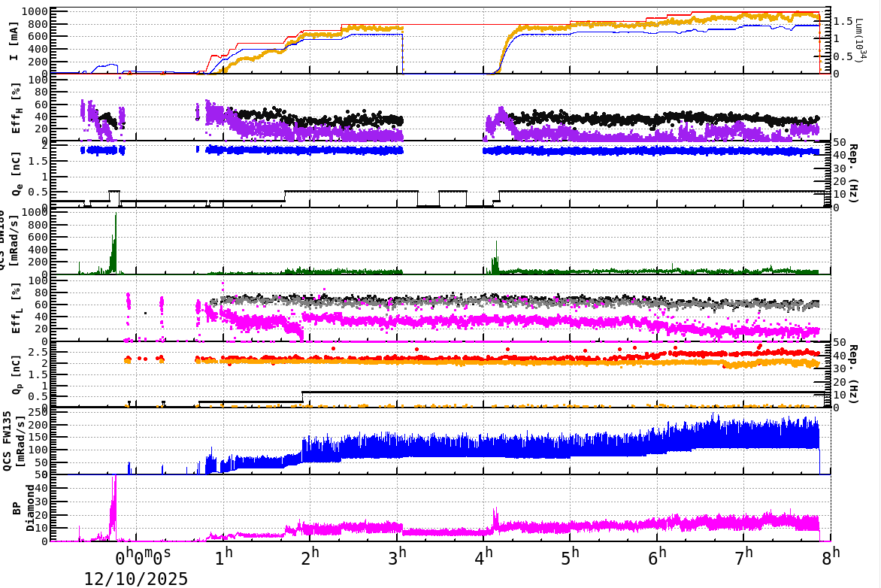Image resolution: width=881 pixels, height=588 pixels.
Task: Select the 12/10/2025 date label
Action: tap(136, 579)
